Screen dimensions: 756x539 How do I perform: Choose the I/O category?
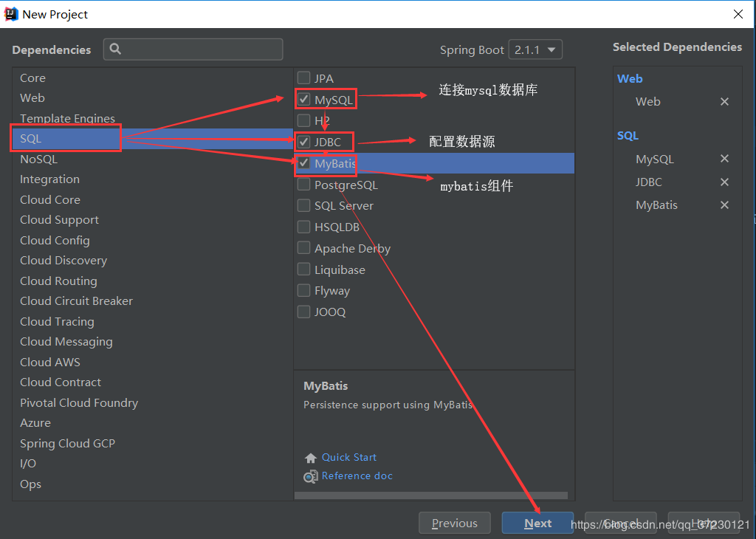[x=152, y=463]
